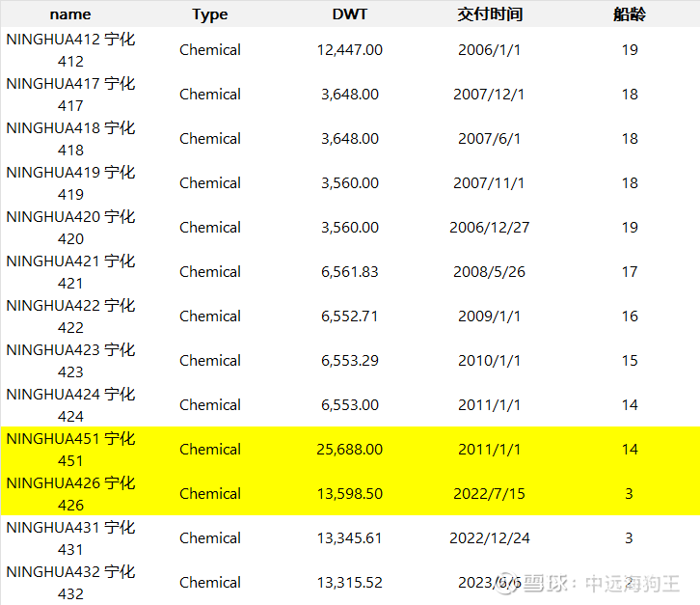Click the delivery date 2009/1/1
Image resolution: width=700 pixels, height=605 pixels.
[490, 316]
